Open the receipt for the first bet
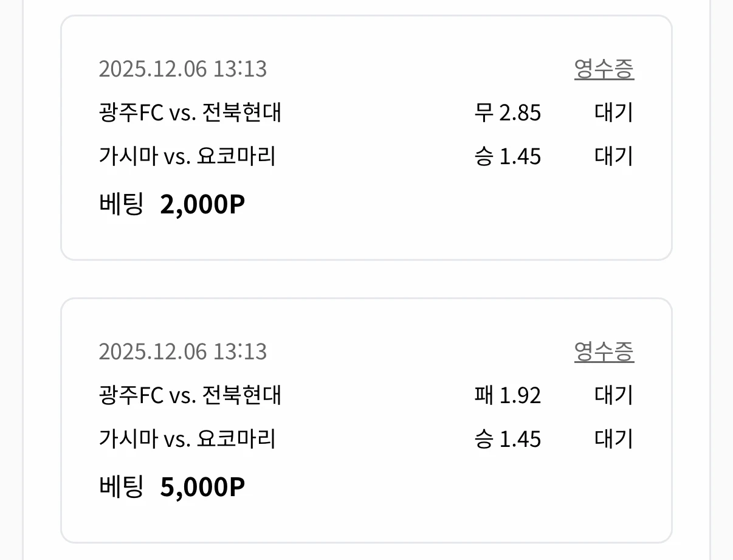The width and height of the screenshot is (733, 560). pyautogui.click(x=605, y=69)
